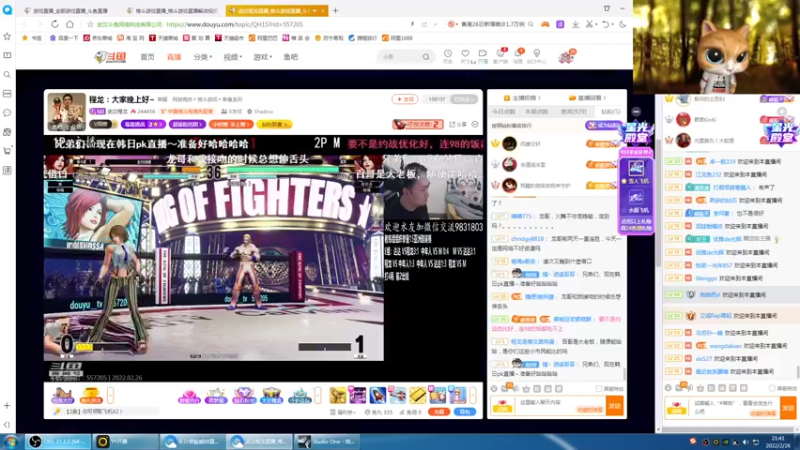800x450 pixels.
Task: Click the browser address bar URL
Action: pos(235,24)
